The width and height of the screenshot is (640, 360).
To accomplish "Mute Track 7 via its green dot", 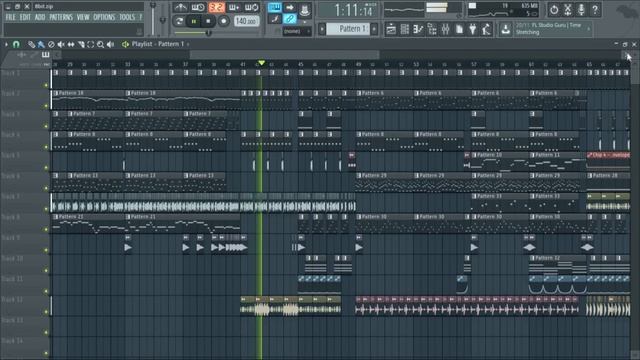I will coord(46,209).
